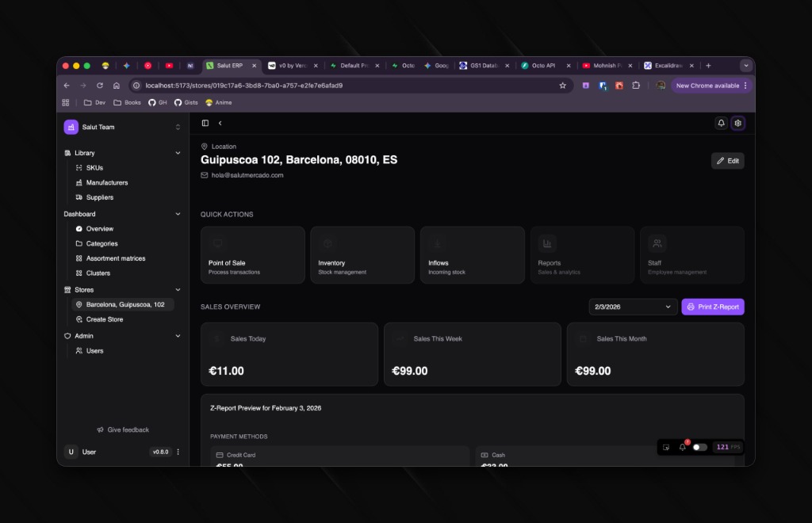
Task: Open the element inspector icon in the FPS overlay
Action: (x=666, y=447)
